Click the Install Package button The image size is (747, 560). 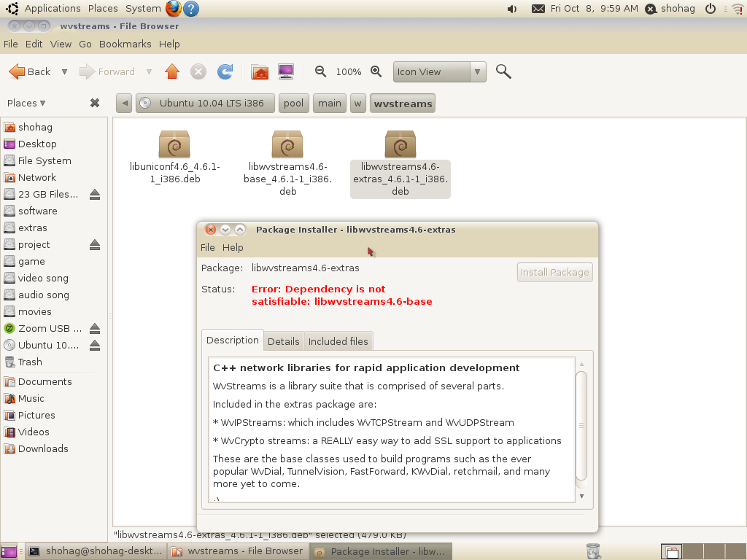[x=555, y=273]
